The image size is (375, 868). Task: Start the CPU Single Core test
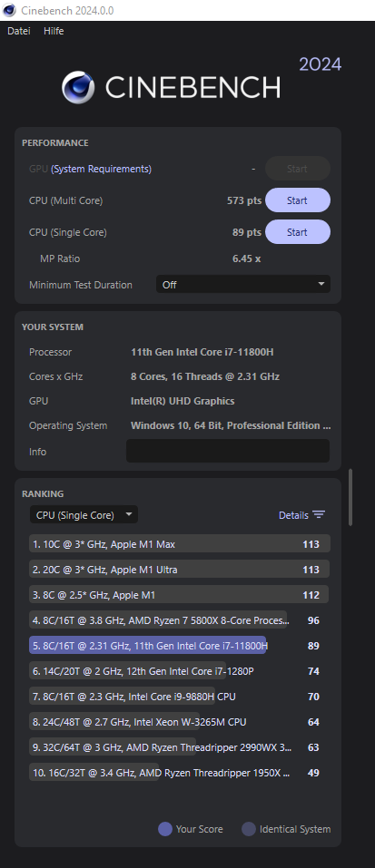click(298, 232)
